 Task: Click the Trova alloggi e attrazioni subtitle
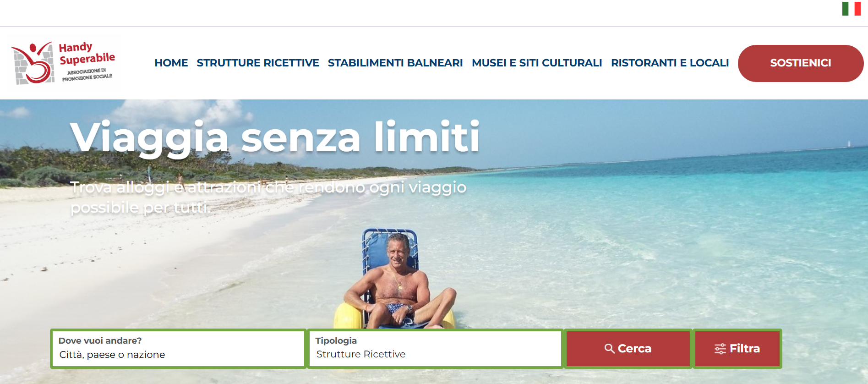pos(268,197)
